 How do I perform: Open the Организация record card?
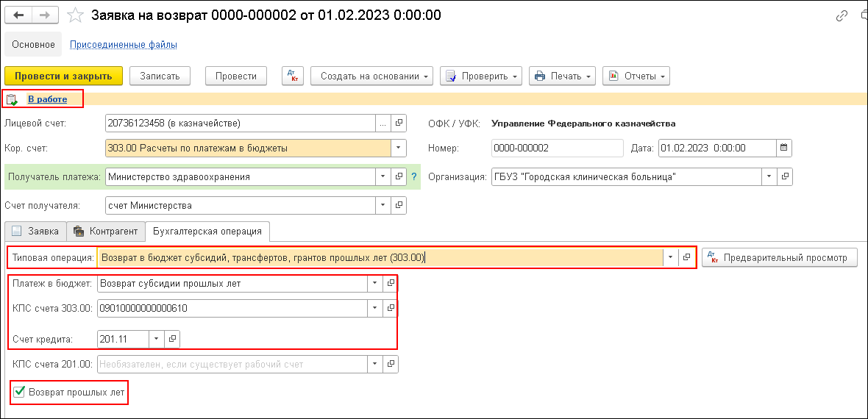784,177
